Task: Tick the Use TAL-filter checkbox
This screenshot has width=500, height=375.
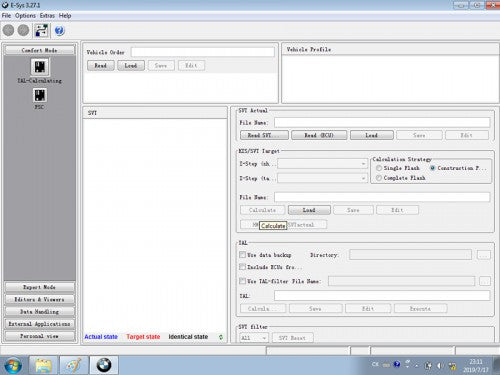Action: click(x=242, y=281)
